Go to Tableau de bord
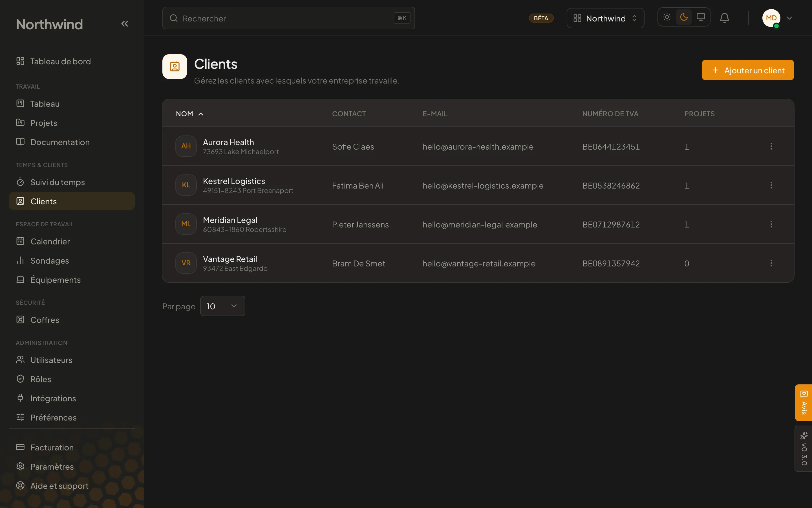Viewport: 812px width, 508px height. 72,61
